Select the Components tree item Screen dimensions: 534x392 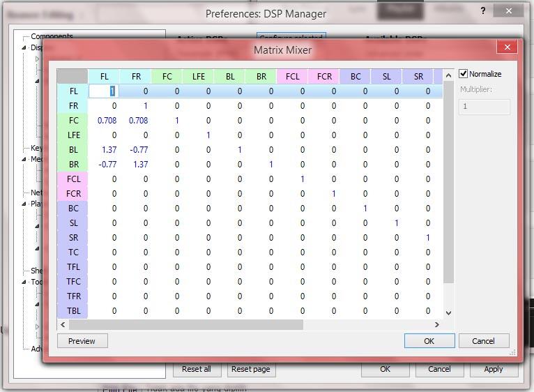point(52,36)
